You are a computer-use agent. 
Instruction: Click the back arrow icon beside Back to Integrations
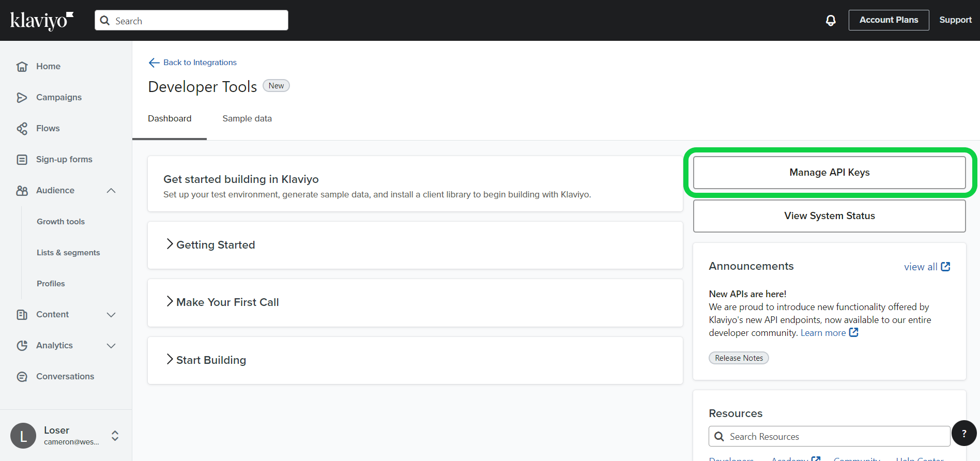(154, 63)
